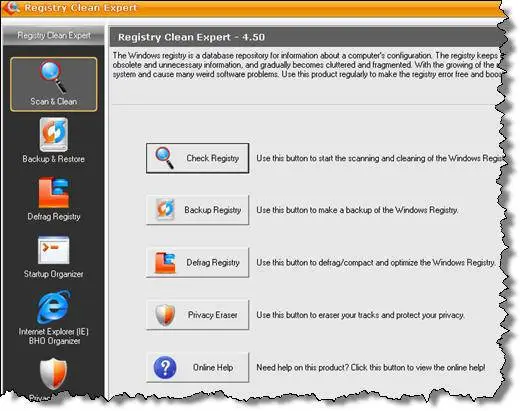The height and width of the screenshot is (411, 520).
Task: Click the magnifier icon on Check Registry
Action: (165, 158)
